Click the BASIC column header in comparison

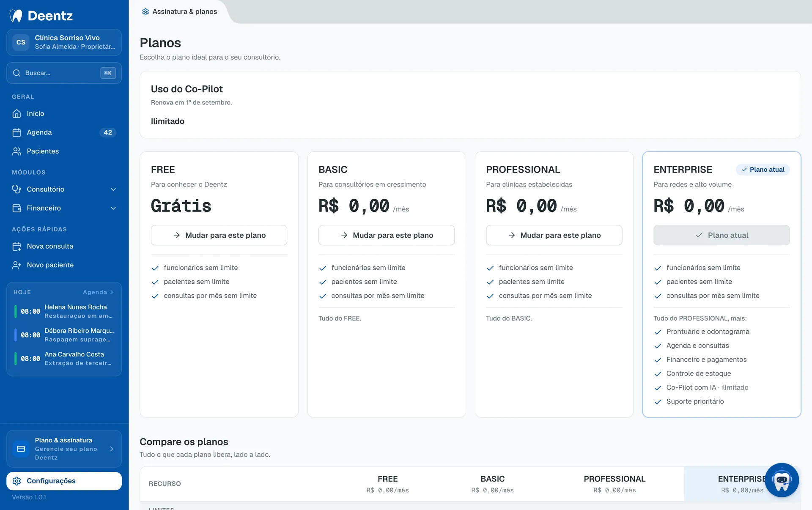pyautogui.click(x=492, y=484)
